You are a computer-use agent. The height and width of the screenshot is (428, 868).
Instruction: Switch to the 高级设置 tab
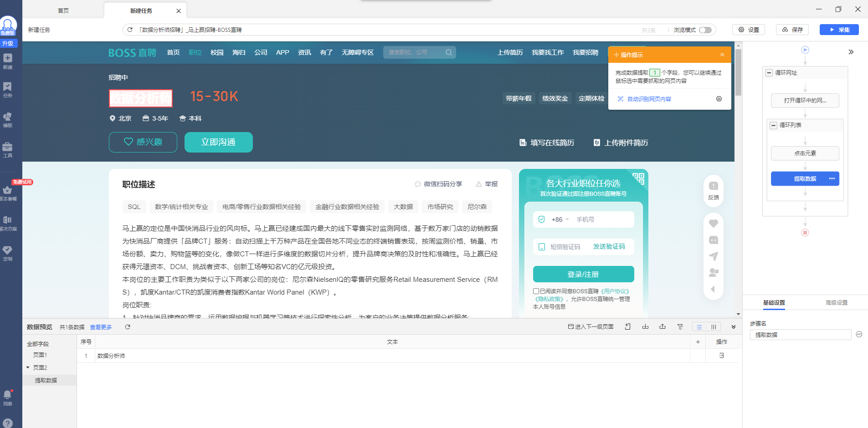coord(837,302)
